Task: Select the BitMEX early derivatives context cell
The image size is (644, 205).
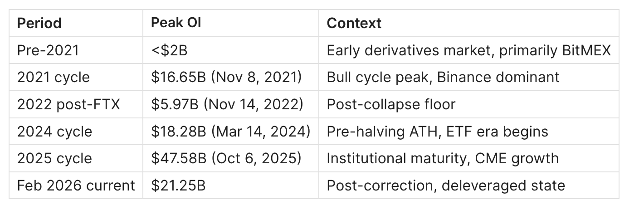Action: pyautogui.click(x=468, y=50)
